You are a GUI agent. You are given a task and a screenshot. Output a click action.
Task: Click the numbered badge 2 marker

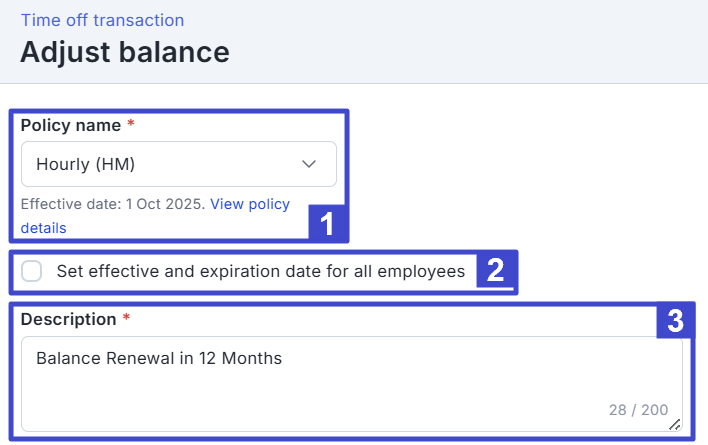494,270
